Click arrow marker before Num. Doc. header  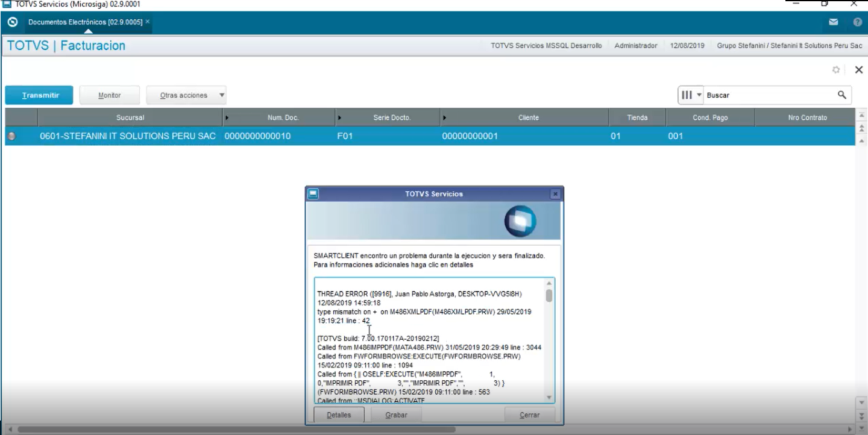(x=227, y=117)
